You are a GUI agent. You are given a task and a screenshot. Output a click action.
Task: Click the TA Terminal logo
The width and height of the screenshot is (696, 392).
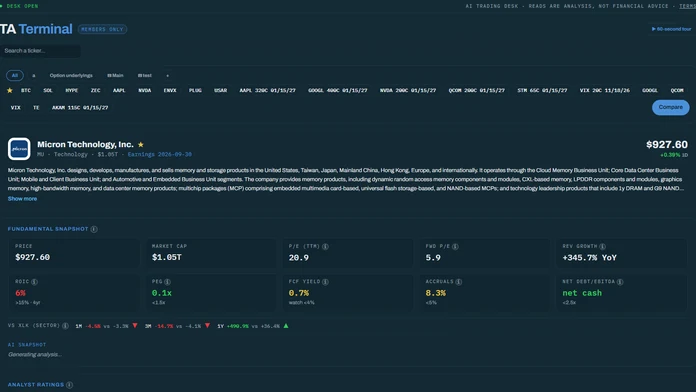36,29
